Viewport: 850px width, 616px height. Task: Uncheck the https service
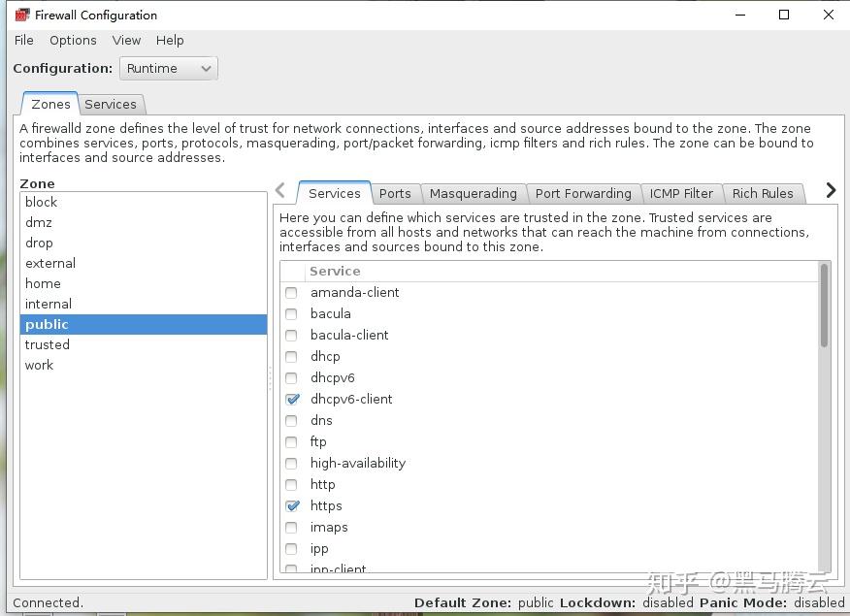tap(292, 506)
